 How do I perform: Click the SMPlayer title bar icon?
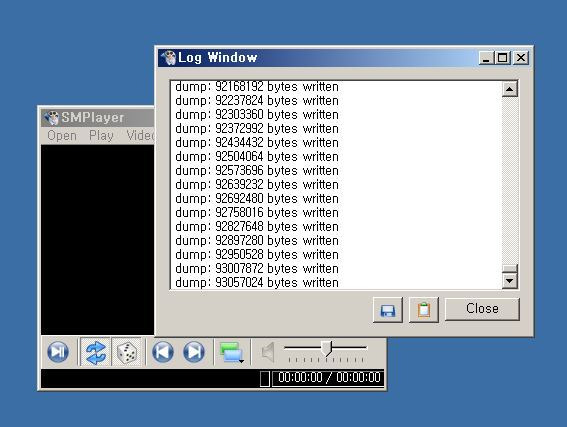pos(51,118)
